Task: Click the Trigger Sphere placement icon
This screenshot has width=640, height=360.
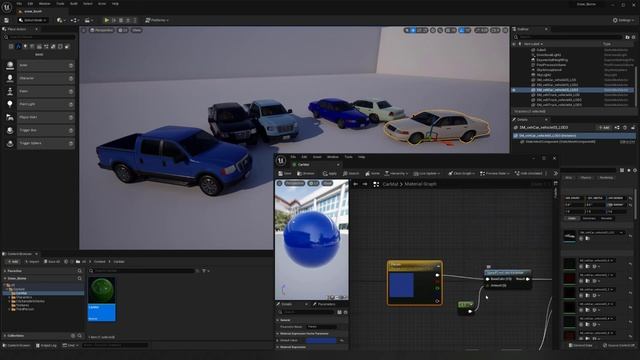Action: click(10, 144)
